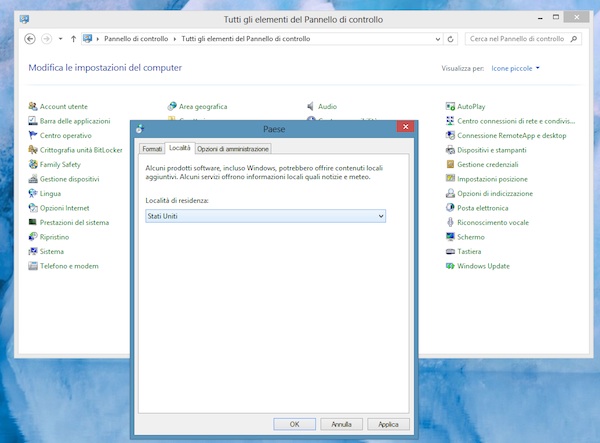Open Prestazioni del sistema icon
The image size is (600, 443).
click(33, 222)
